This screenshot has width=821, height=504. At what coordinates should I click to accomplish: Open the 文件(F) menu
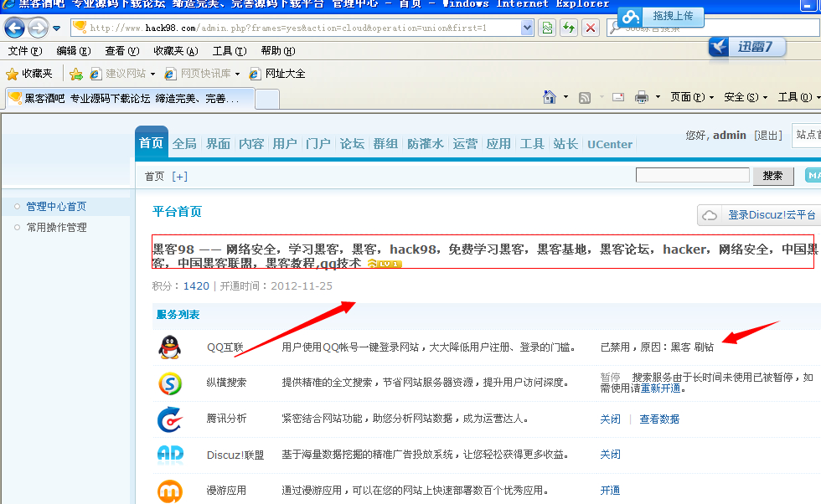coord(25,51)
